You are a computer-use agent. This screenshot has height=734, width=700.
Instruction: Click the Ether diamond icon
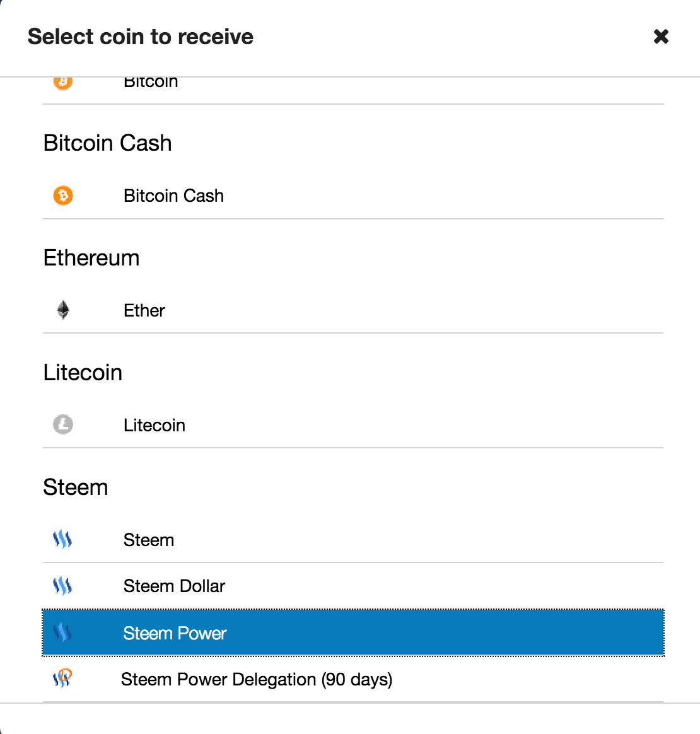pyautogui.click(x=63, y=310)
